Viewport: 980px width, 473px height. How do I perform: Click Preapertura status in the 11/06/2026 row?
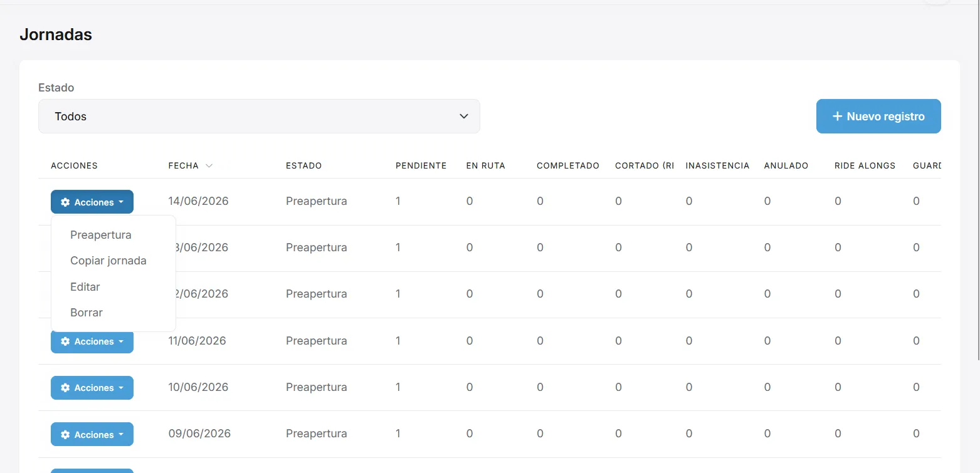[317, 341]
